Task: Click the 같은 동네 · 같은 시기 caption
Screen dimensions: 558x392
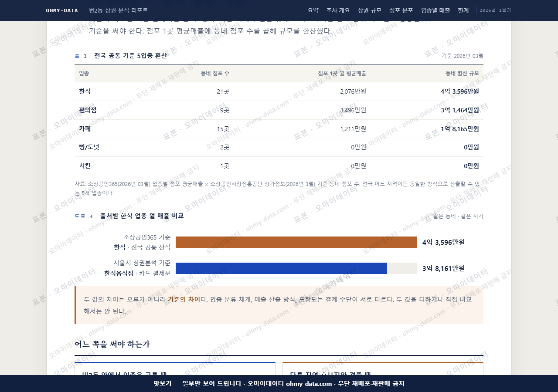Action: click(x=458, y=216)
